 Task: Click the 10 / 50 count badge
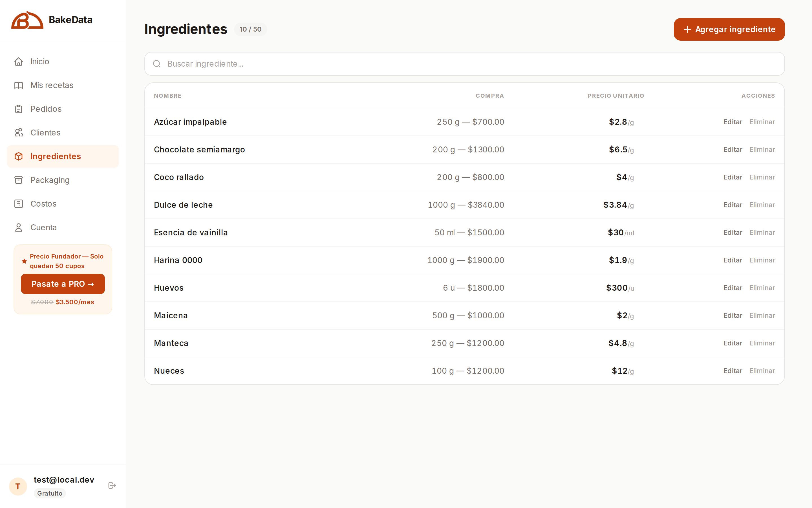point(250,29)
